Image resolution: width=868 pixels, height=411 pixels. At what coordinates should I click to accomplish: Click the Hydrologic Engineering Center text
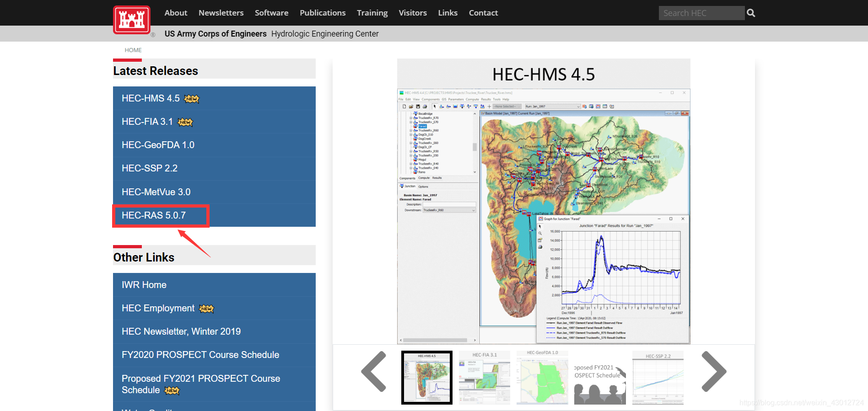[x=325, y=34]
